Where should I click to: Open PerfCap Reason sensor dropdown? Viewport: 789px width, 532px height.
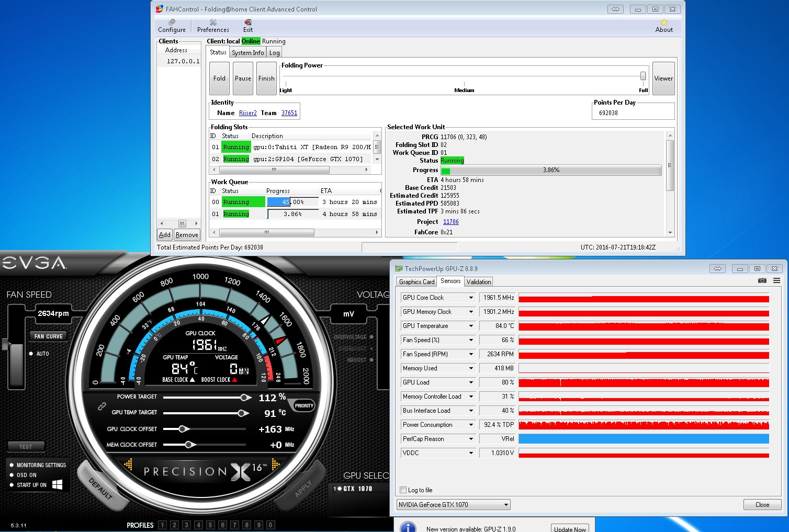click(x=470, y=439)
